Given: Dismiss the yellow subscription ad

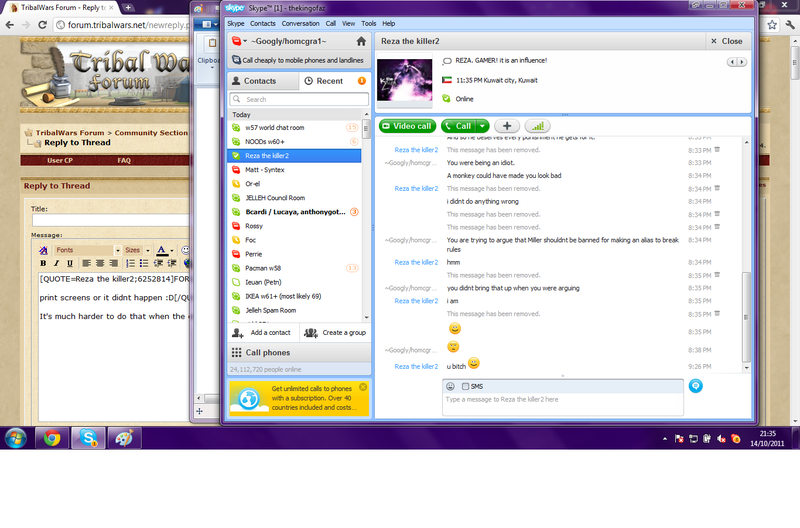Looking at the screenshot, I should click(x=363, y=387).
